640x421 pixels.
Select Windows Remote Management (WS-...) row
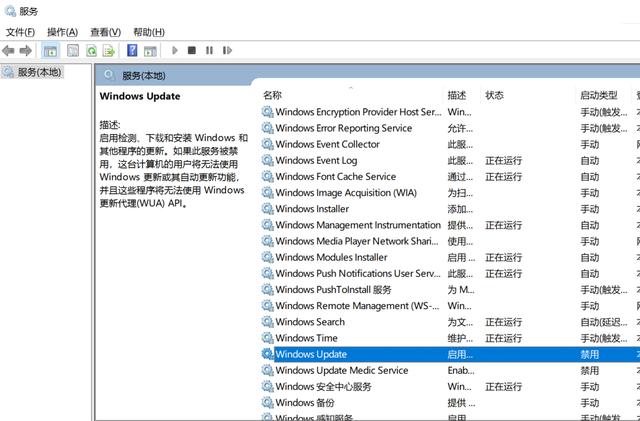point(451,305)
